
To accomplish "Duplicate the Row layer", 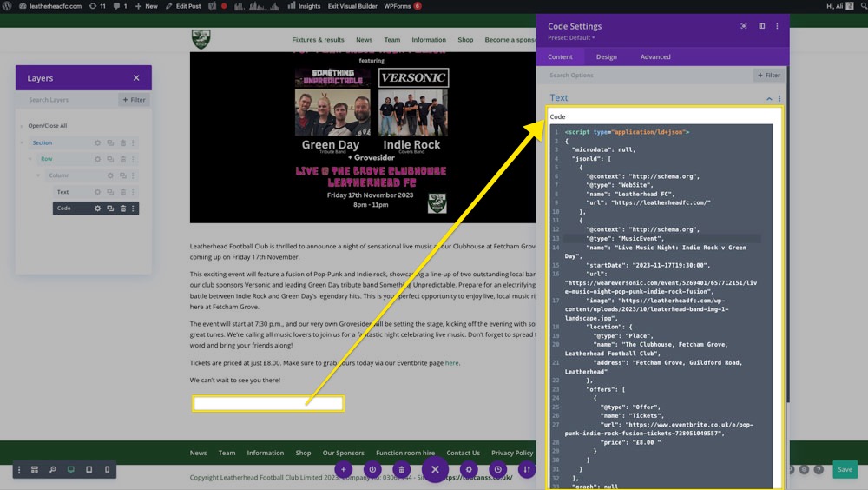I will [x=110, y=159].
